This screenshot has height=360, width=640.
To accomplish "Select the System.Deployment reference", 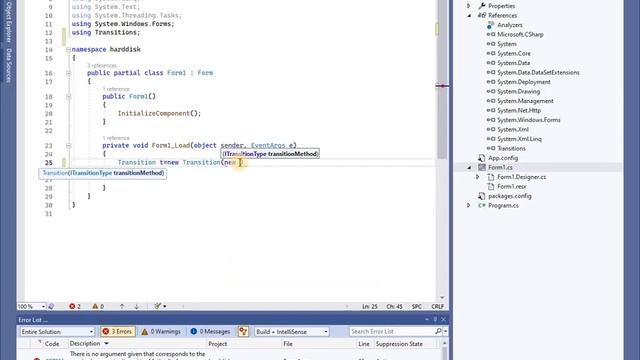I will tap(524, 82).
